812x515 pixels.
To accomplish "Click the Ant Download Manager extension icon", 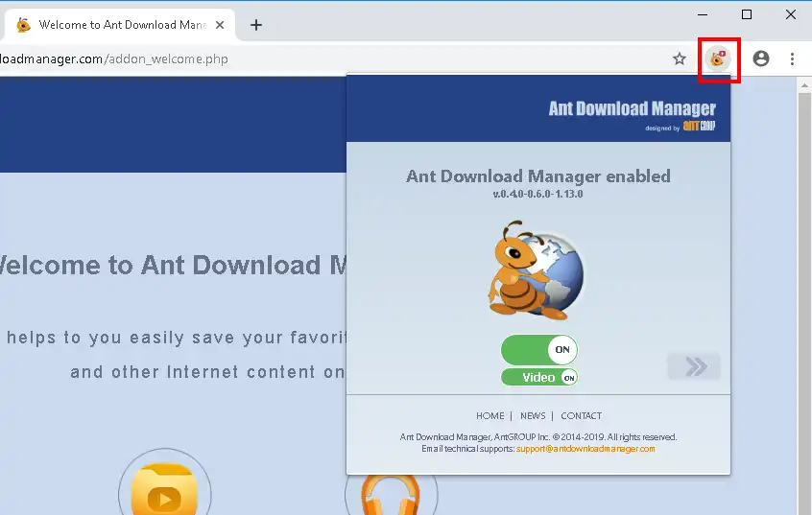I will point(718,59).
